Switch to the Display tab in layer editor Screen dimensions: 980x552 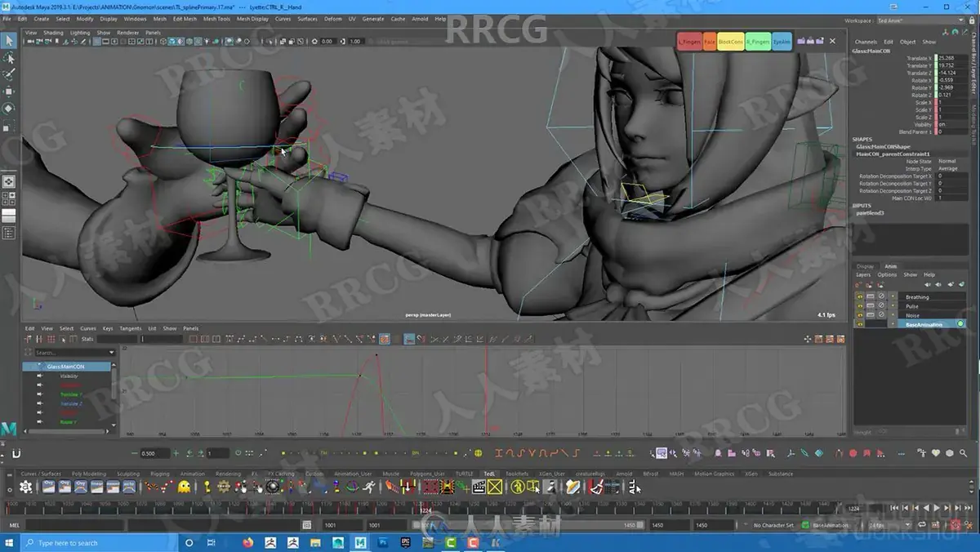point(865,266)
